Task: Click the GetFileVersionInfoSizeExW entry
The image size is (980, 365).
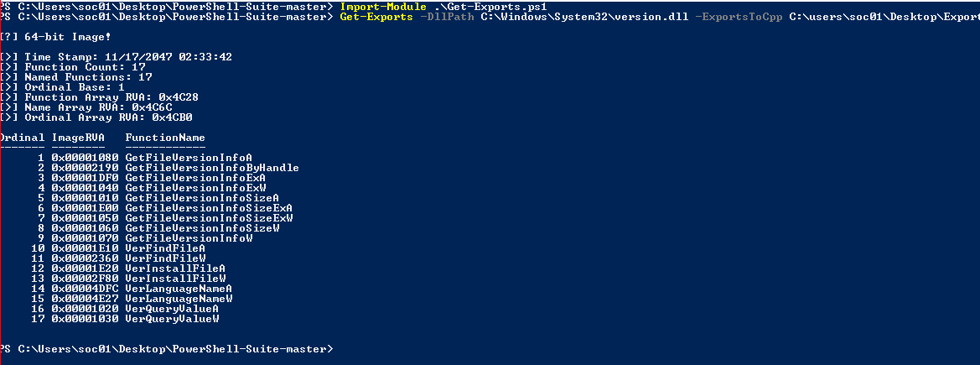Action: pyautogui.click(x=210, y=218)
